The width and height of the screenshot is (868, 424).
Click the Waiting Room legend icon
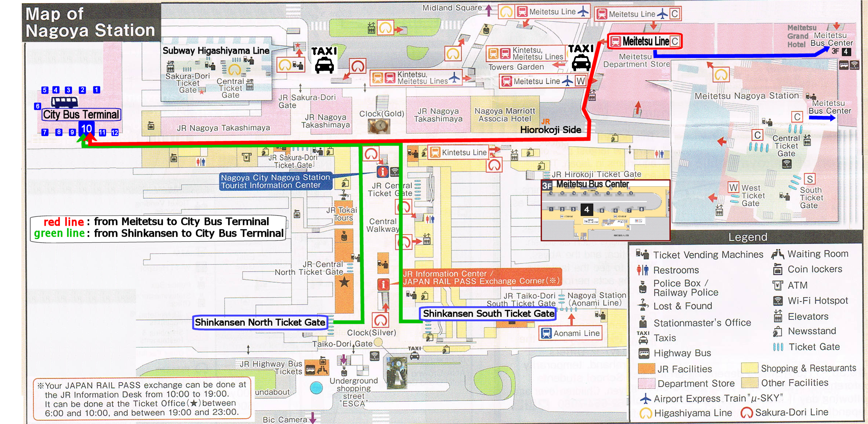coord(777,254)
